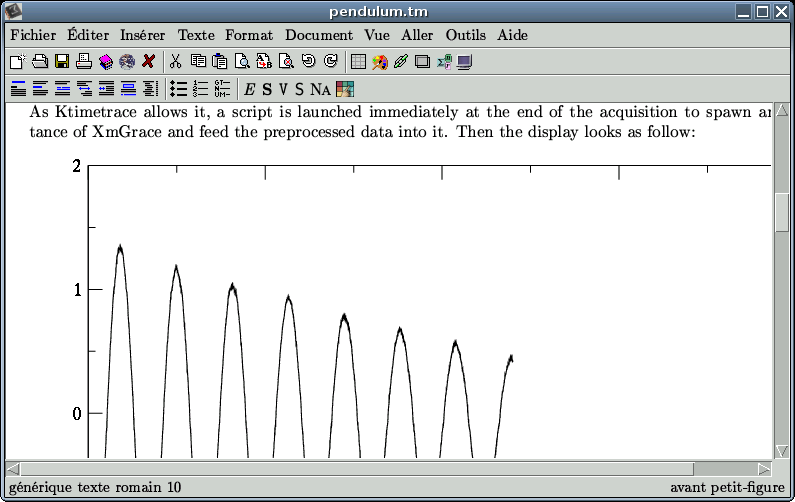
Task: Print the document using the printer icon
Action: [84, 62]
